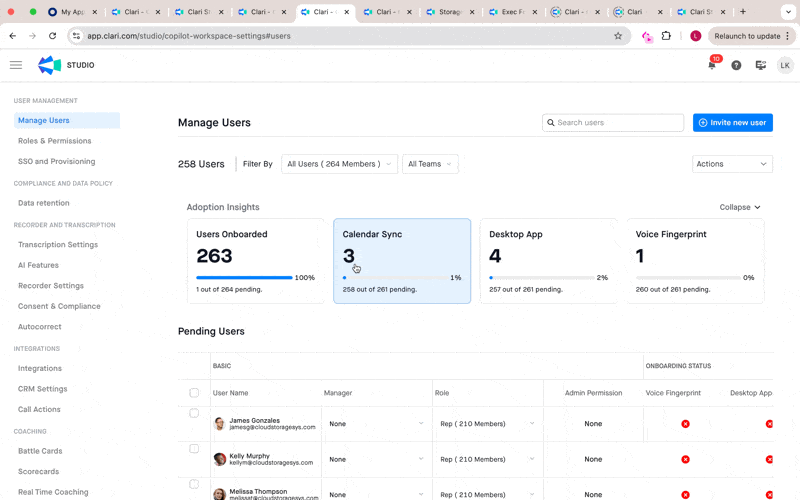Screen dimensions: 800x500
Task: Open Transcription Settings
Action: tap(58, 245)
